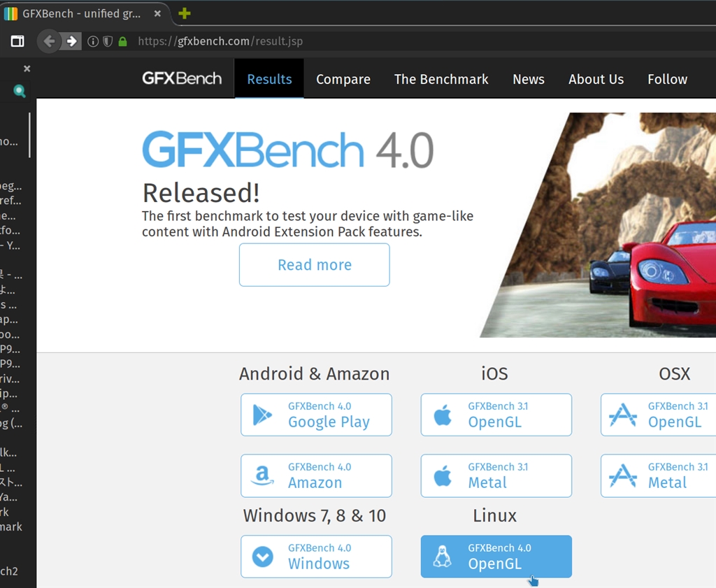Open the News section
716x588 pixels.
click(529, 79)
